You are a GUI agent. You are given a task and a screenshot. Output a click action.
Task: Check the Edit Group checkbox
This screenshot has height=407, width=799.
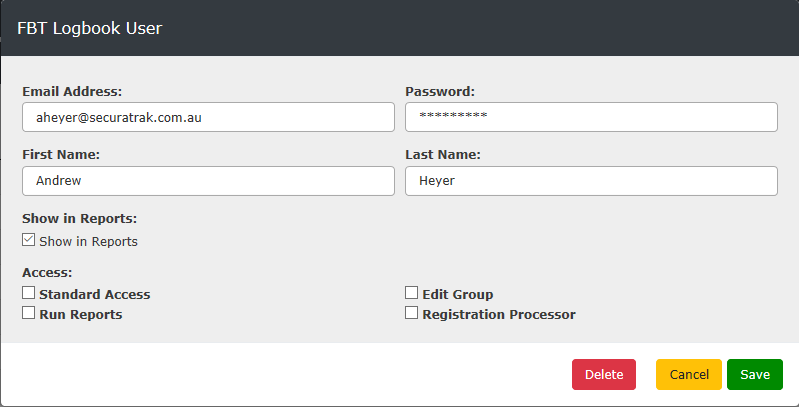[x=411, y=294]
